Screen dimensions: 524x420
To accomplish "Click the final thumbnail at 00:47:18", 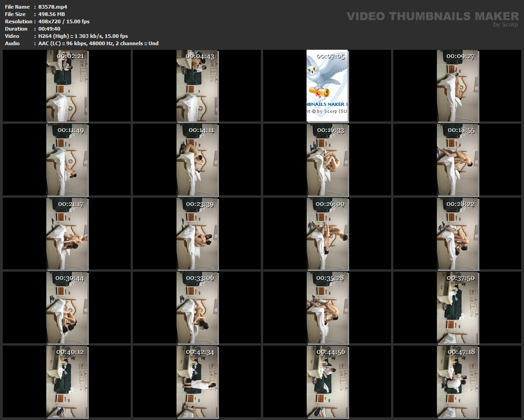I will pos(458,382).
